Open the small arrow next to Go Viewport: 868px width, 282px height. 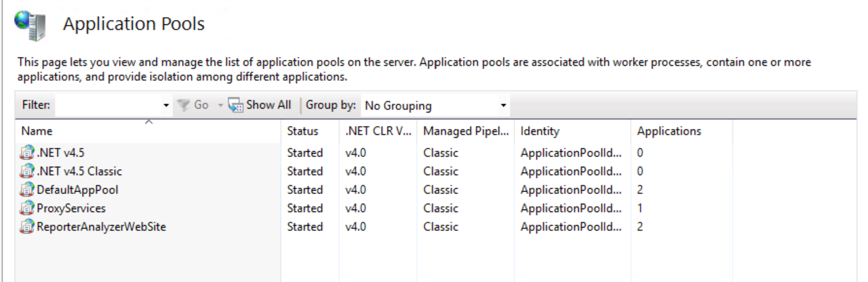point(220,105)
